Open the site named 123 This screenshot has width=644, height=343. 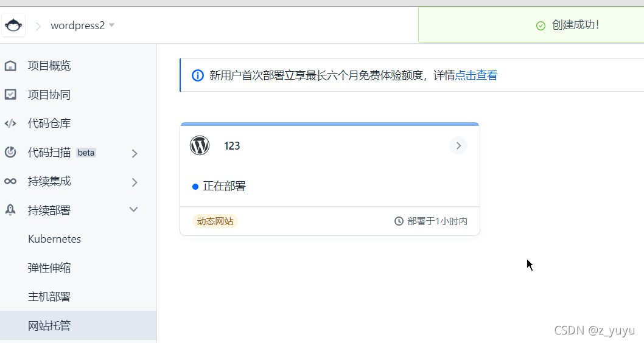pos(232,146)
